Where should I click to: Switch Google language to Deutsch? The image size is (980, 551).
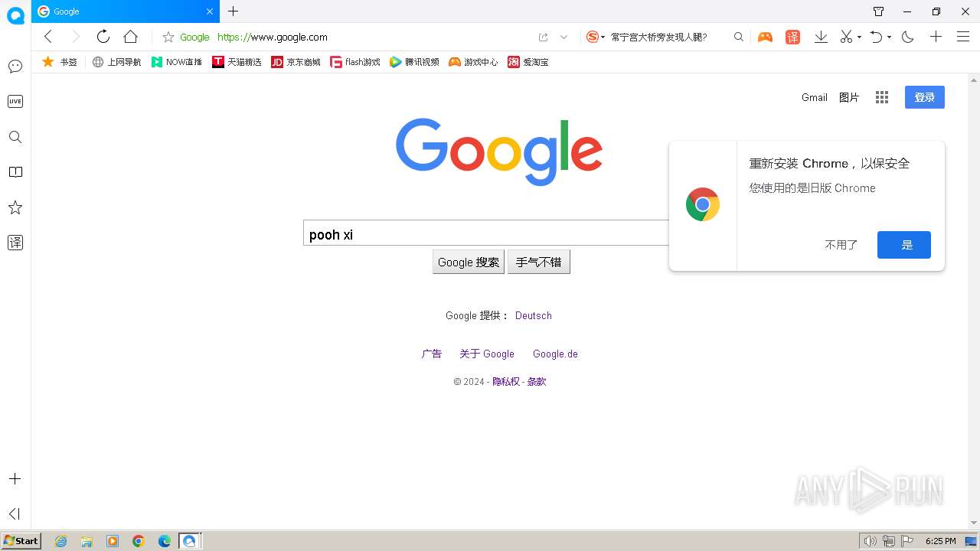pos(534,315)
